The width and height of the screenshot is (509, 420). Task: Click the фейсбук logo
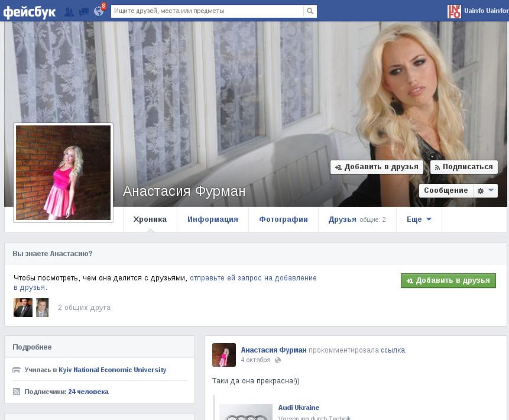point(29,11)
